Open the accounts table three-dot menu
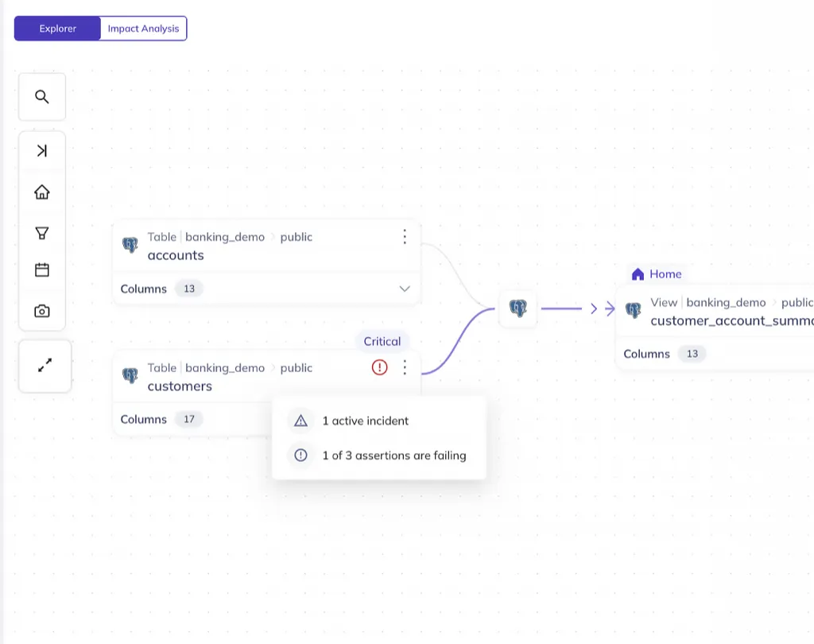 pyautogui.click(x=405, y=237)
